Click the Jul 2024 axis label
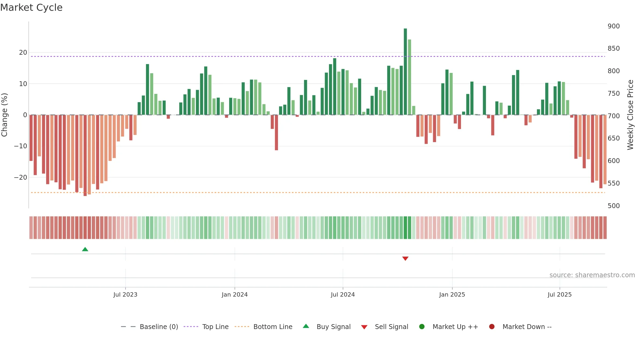The image size is (644, 362). [343, 295]
